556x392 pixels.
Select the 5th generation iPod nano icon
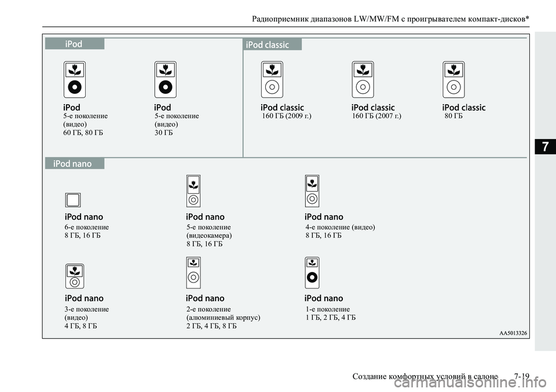(193, 191)
